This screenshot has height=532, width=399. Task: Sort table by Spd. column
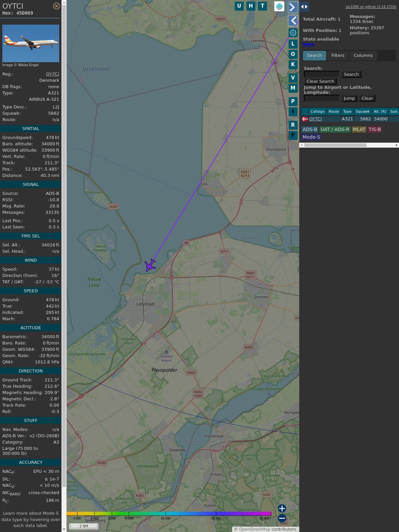(x=394, y=111)
